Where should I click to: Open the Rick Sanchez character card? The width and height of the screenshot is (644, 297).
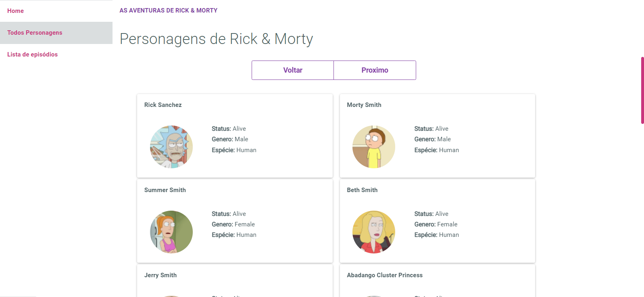(235, 136)
